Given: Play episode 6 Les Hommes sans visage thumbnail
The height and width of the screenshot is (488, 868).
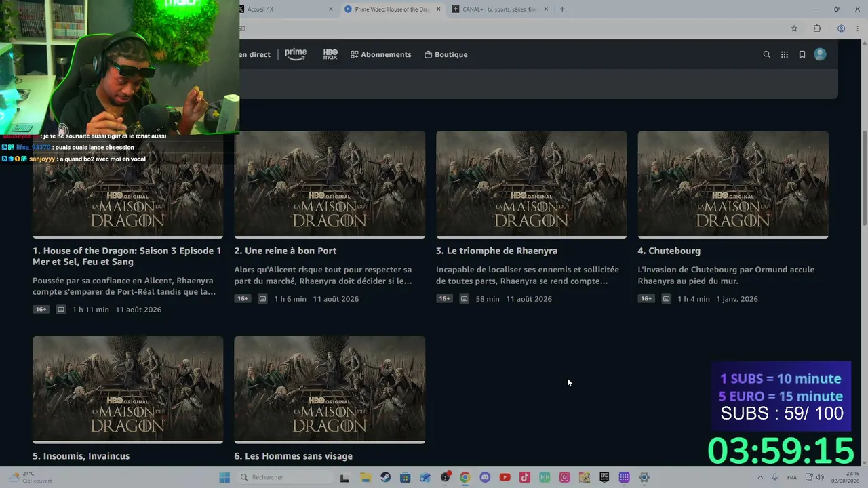Looking at the screenshot, I should pos(330,390).
